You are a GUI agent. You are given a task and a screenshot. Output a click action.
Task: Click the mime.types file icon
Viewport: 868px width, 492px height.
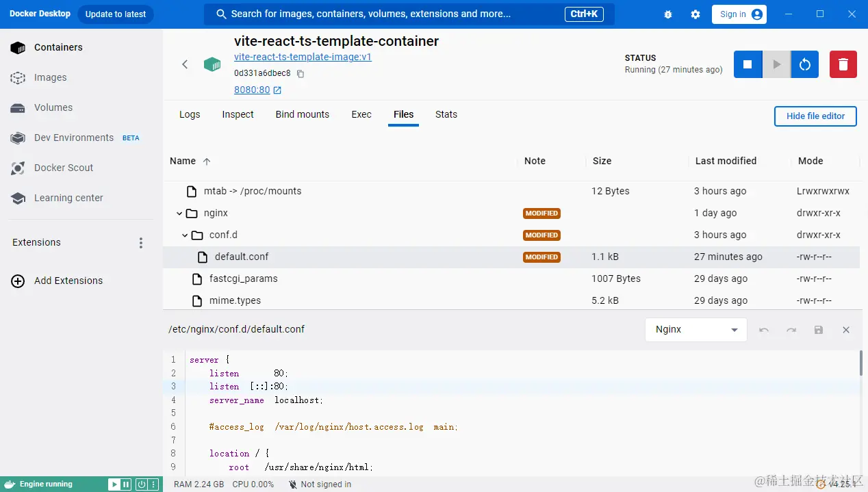pyautogui.click(x=197, y=300)
